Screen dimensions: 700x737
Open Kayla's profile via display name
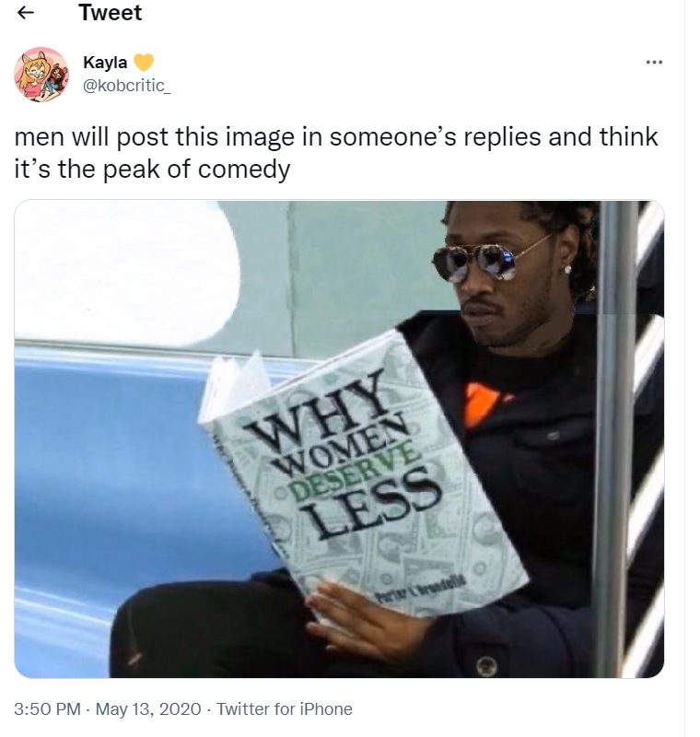pyautogui.click(x=105, y=62)
